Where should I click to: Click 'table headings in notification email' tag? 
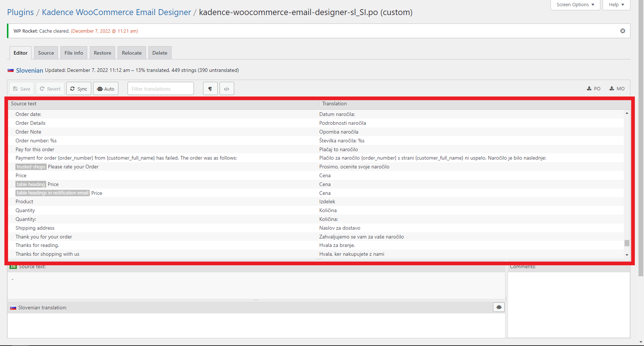point(52,193)
